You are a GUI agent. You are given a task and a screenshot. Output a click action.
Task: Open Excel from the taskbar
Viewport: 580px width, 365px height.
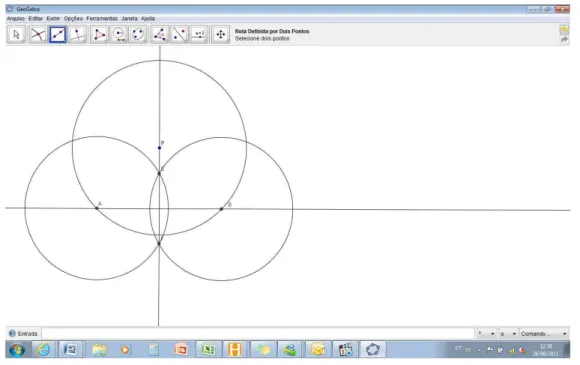point(208,349)
